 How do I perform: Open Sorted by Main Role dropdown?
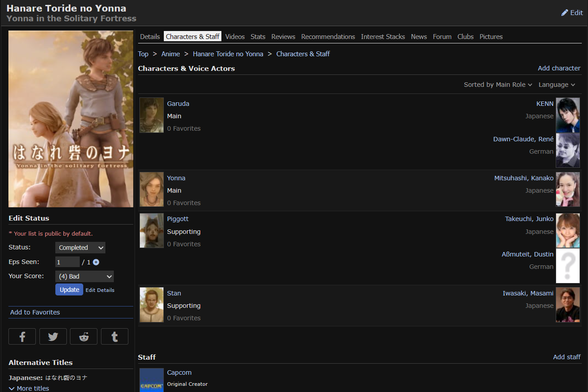(x=498, y=85)
